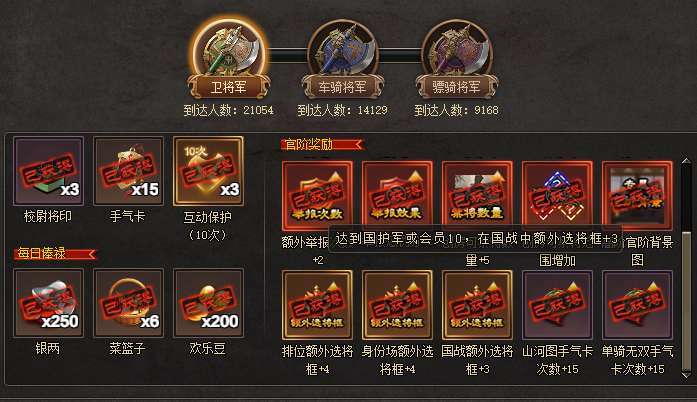The height and width of the screenshot is (402, 697).
Task: Select the 菜篮子 x6 item icon
Action: (128, 303)
